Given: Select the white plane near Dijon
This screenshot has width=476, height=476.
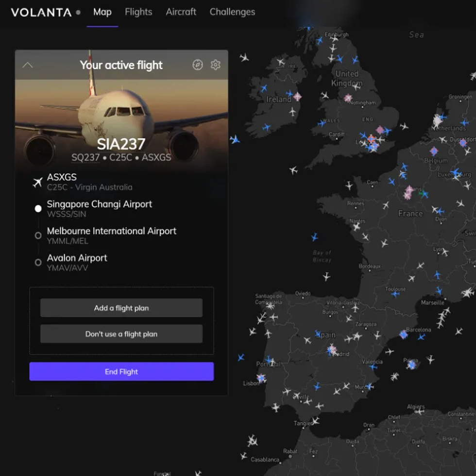Looking at the screenshot, I should click(x=435, y=209).
